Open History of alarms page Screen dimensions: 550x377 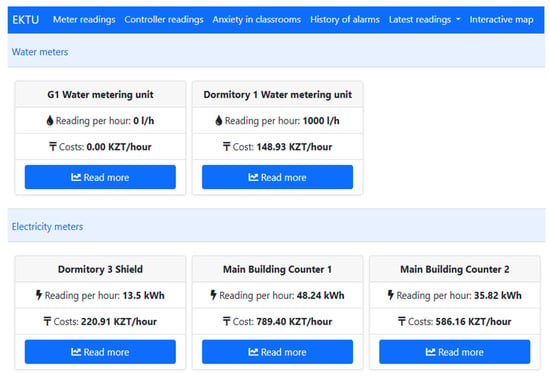tap(345, 20)
